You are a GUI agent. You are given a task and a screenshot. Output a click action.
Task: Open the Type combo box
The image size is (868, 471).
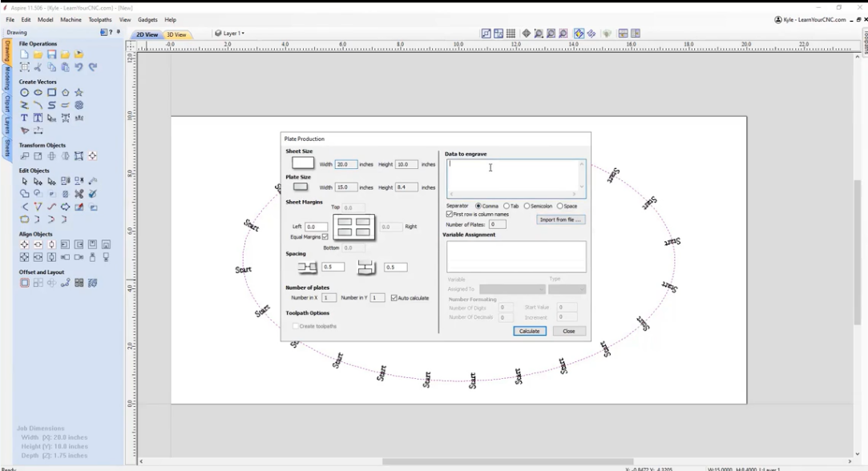[x=567, y=289]
